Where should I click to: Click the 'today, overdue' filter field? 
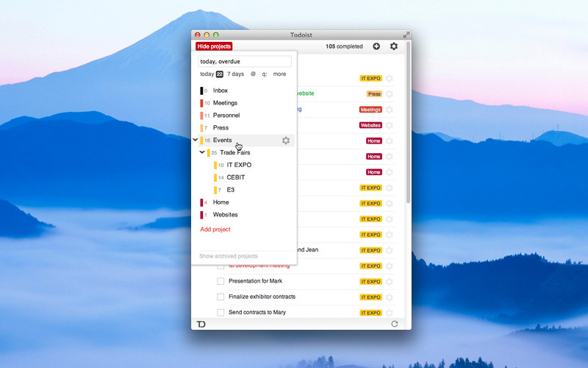[245, 61]
